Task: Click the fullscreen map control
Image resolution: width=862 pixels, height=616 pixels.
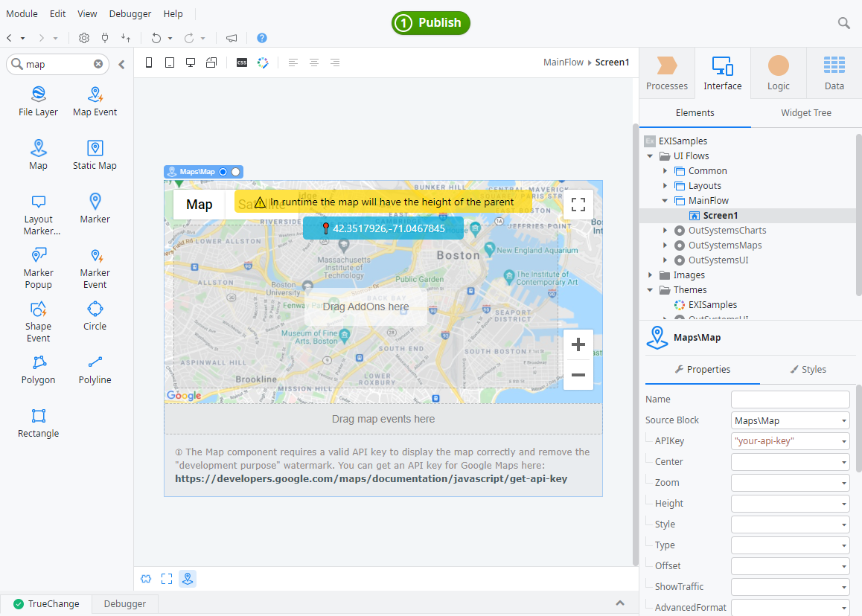Action: [578, 205]
